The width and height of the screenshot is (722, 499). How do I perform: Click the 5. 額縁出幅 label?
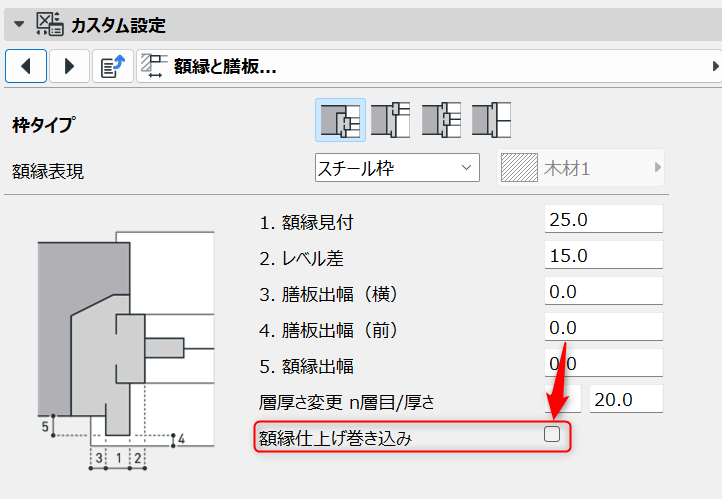(307, 366)
